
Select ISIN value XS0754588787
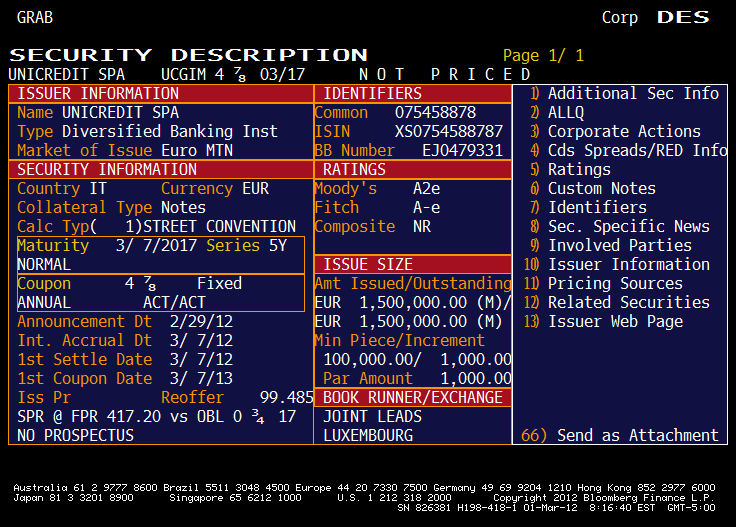pos(449,131)
